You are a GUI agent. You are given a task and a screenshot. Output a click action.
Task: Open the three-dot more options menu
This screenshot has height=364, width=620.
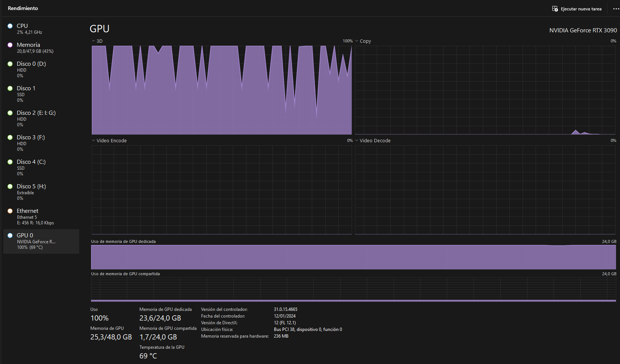click(616, 9)
